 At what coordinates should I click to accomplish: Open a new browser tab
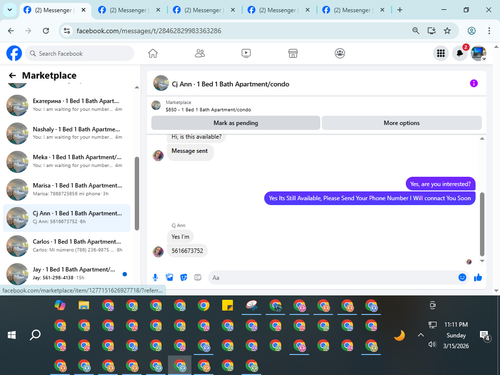[x=400, y=10]
